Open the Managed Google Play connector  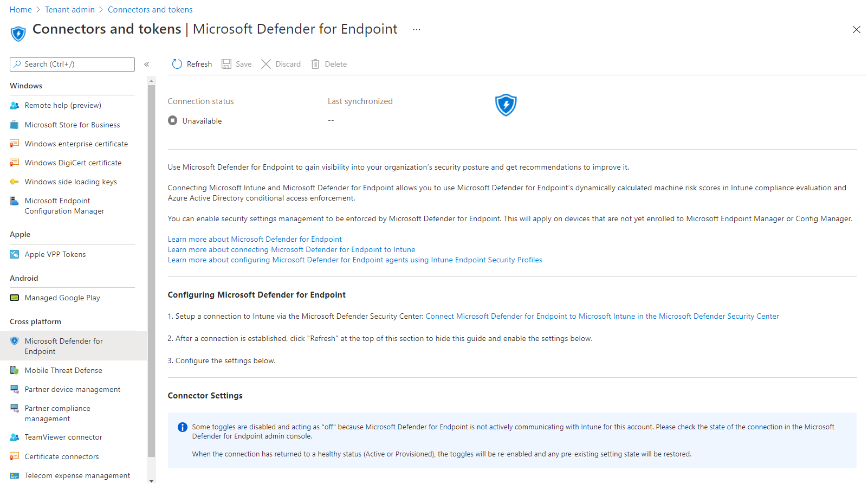[x=62, y=298]
